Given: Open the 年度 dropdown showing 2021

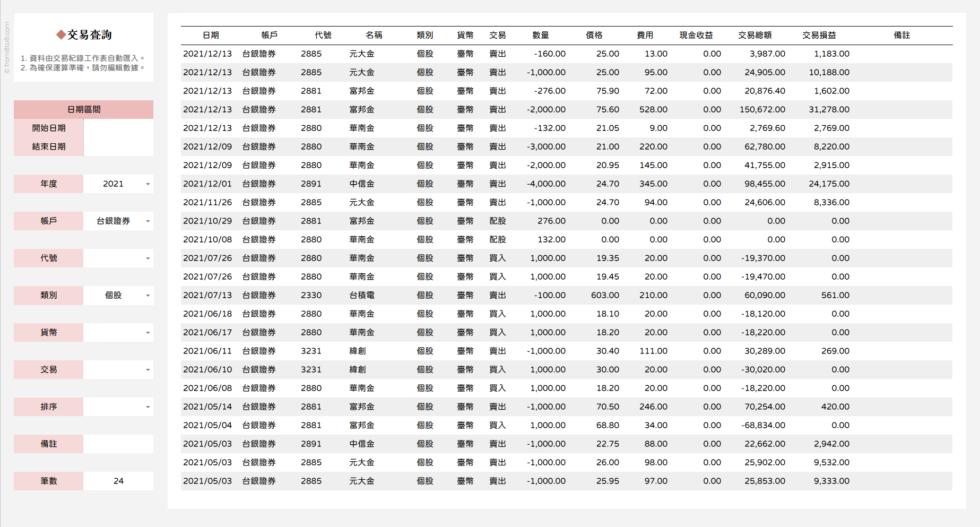Looking at the screenshot, I should click(x=148, y=184).
